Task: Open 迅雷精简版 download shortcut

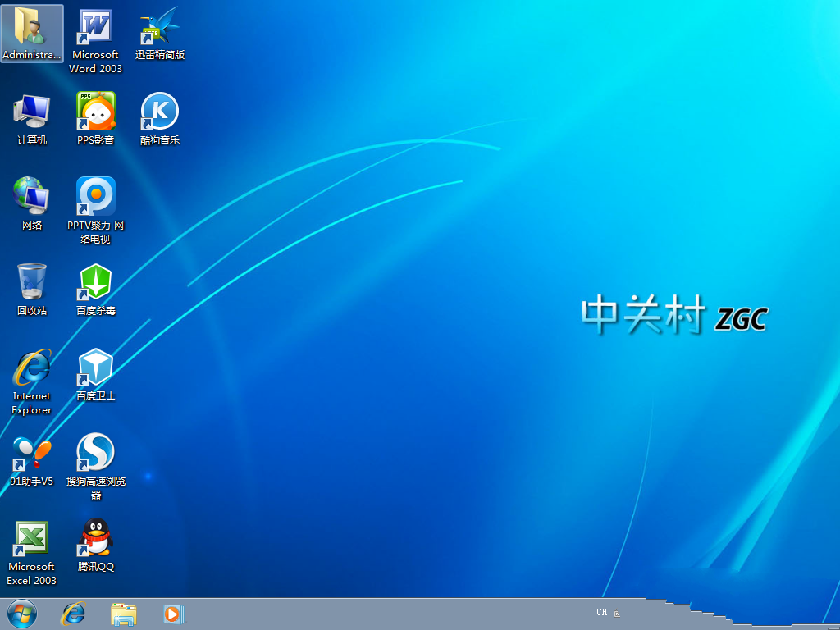Action: (160, 33)
